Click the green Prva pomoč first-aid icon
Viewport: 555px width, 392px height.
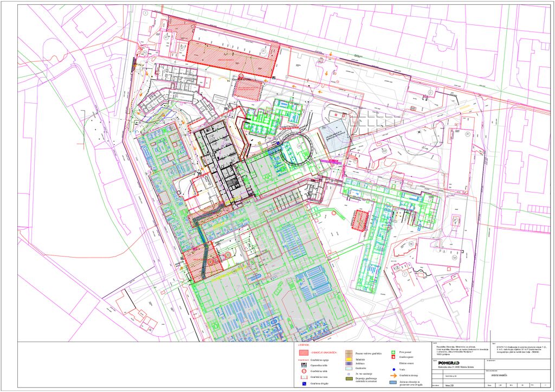click(x=394, y=352)
